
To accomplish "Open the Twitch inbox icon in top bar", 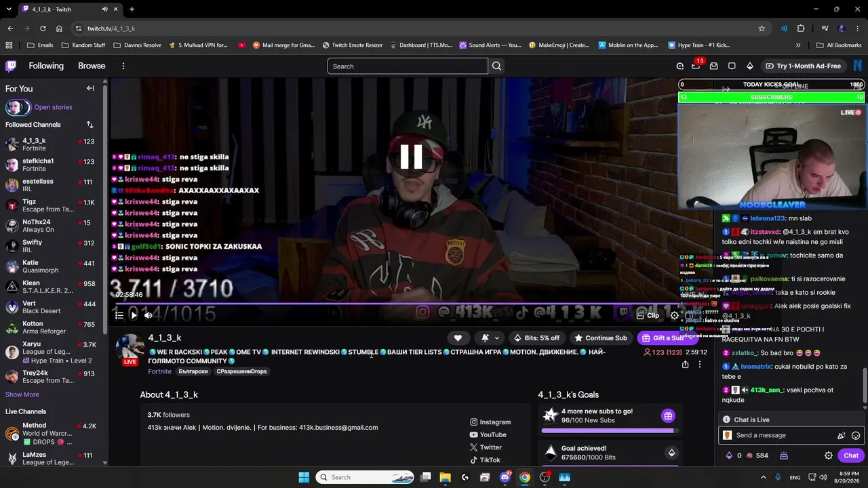I will point(714,66).
